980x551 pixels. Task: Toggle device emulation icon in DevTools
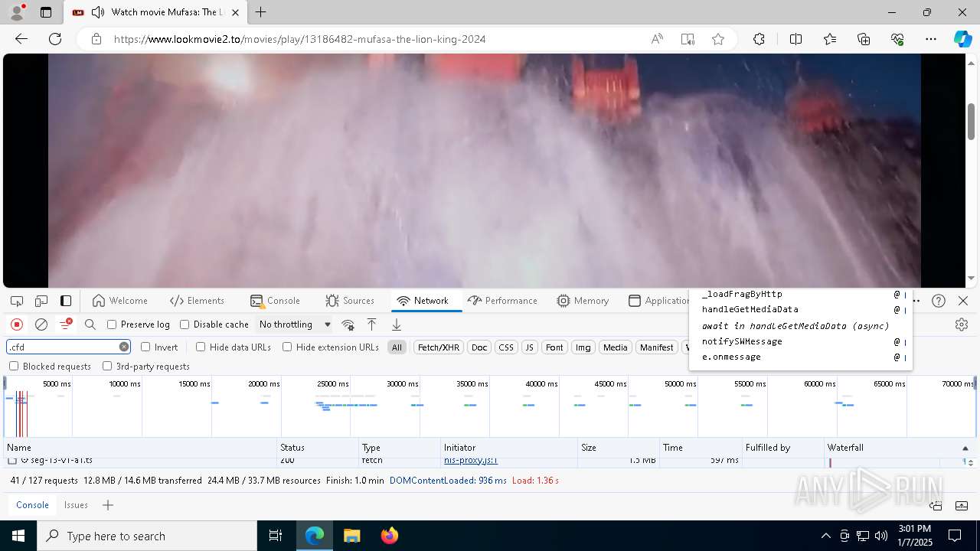pyautogui.click(x=41, y=301)
